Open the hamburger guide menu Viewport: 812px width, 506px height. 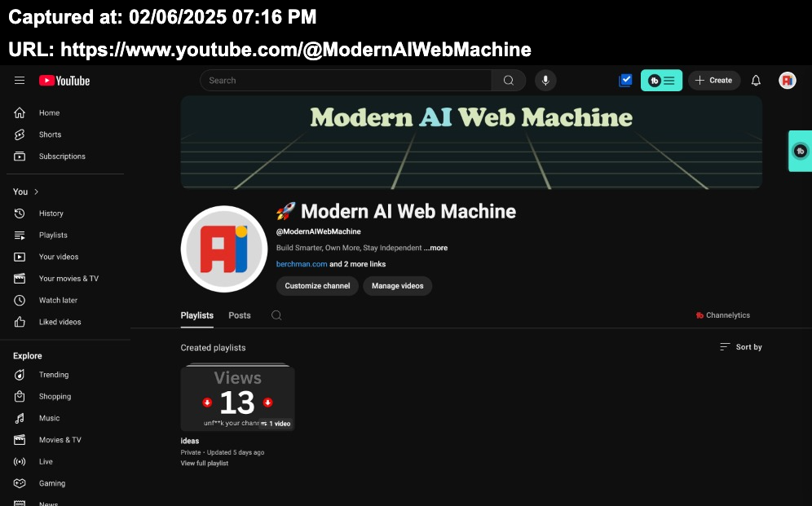(x=20, y=80)
